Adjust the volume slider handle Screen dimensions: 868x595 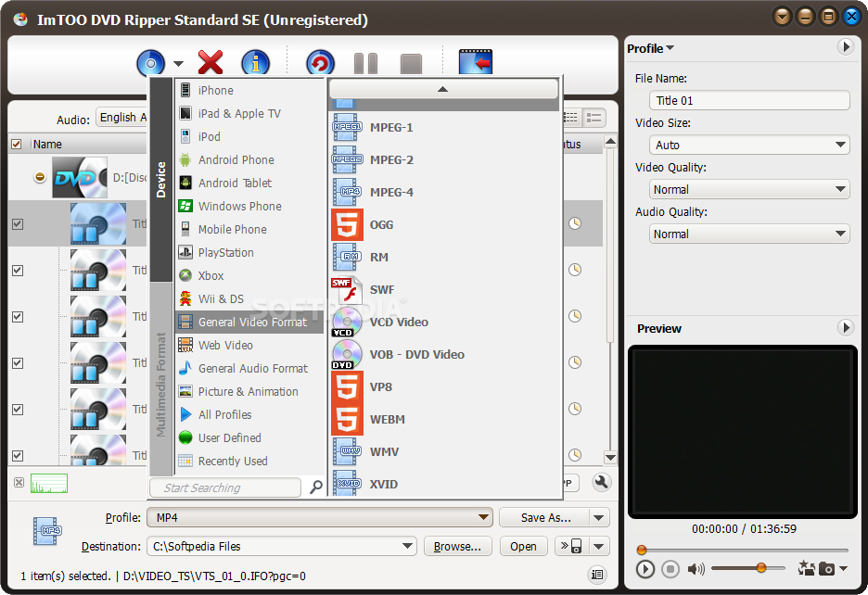(x=761, y=568)
